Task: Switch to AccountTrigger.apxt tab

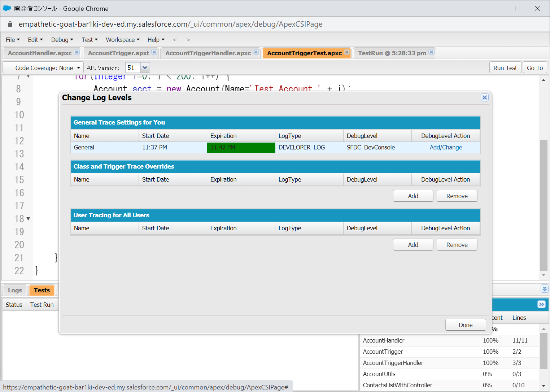Action: pyautogui.click(x=118, y=53)
